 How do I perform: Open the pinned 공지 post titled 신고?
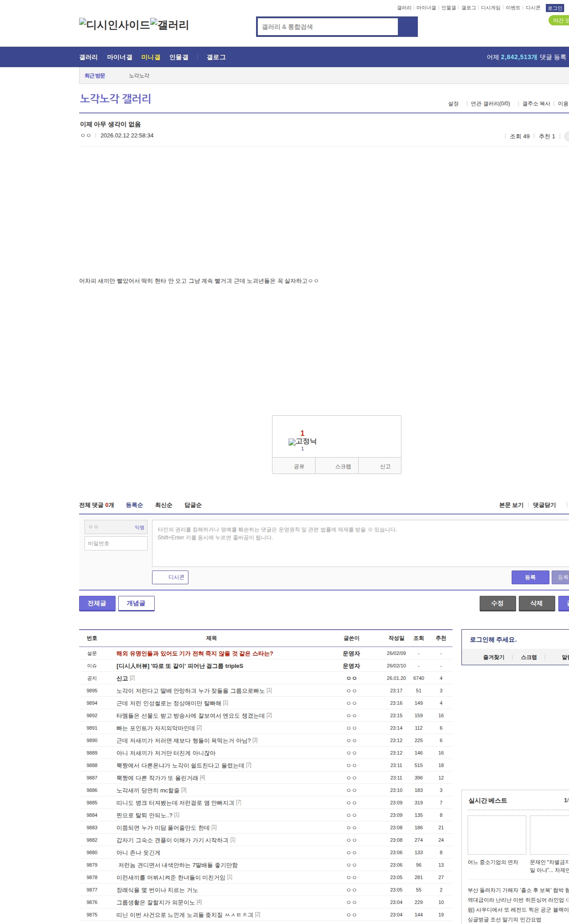[122, 678]
